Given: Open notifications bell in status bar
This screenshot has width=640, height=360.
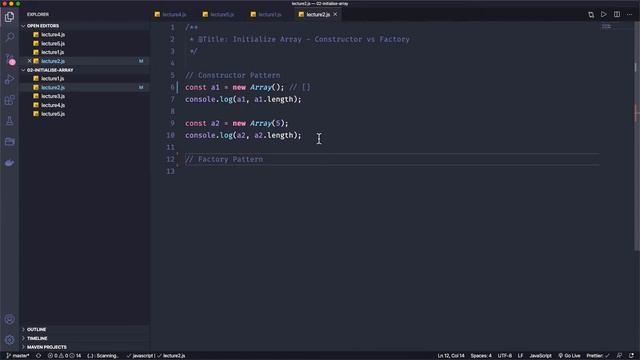Looking at the screenshot, I should pyautogui.click(x=631, y=356).
